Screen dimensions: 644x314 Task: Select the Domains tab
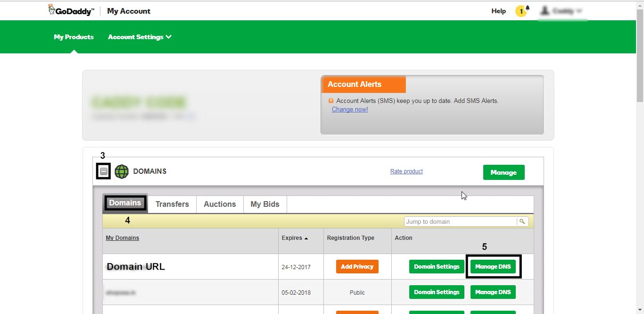coord(125,203)
